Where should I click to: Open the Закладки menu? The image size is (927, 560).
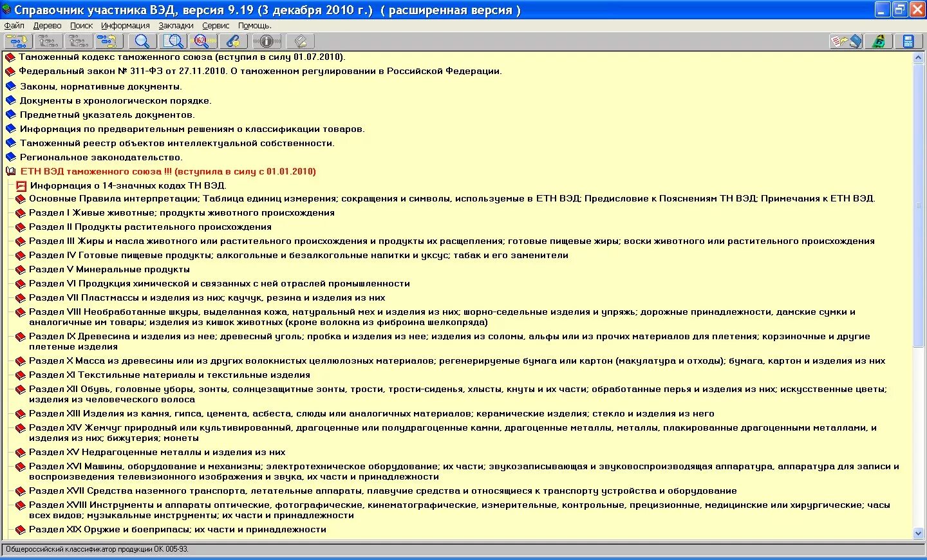tap(176, 26)
